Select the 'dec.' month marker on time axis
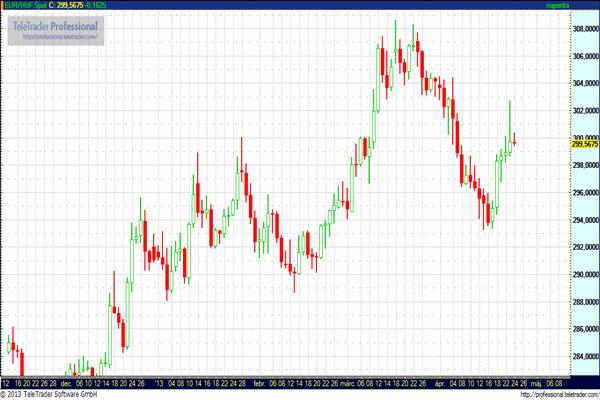The width and height of the screenshot is (600, 400). [67, 382]
